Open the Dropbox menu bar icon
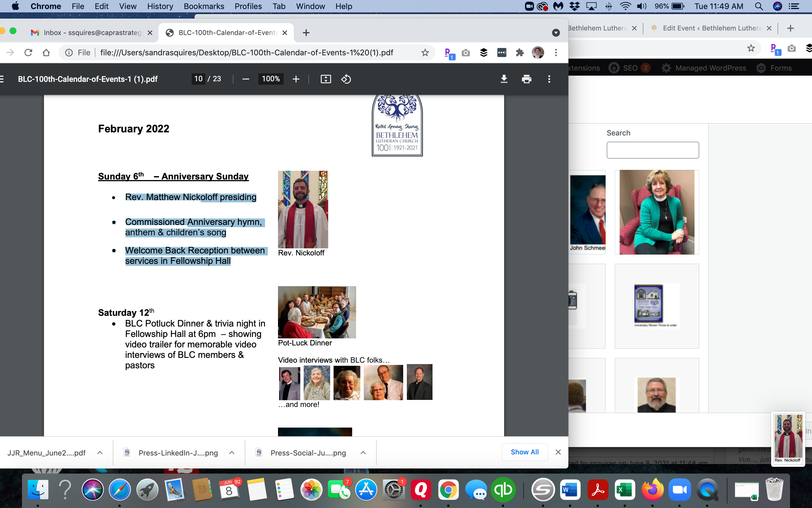This screenshot has height=508, width=812. pos(574,6)
